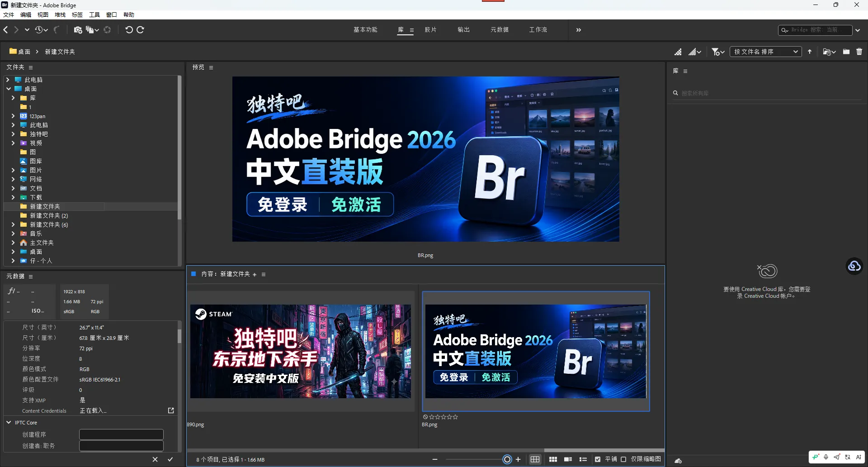
Task: Switch to list view
Action: coord(583,459)
